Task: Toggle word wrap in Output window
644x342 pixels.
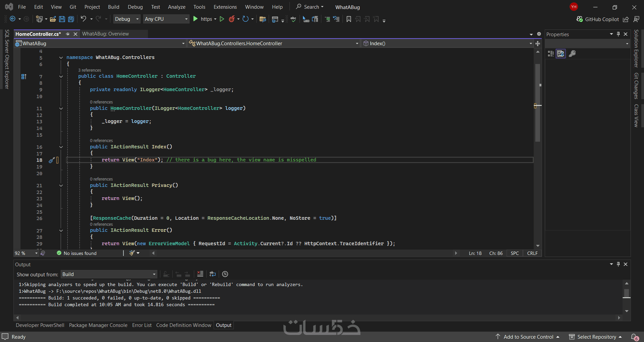Action: pos(213,274)
